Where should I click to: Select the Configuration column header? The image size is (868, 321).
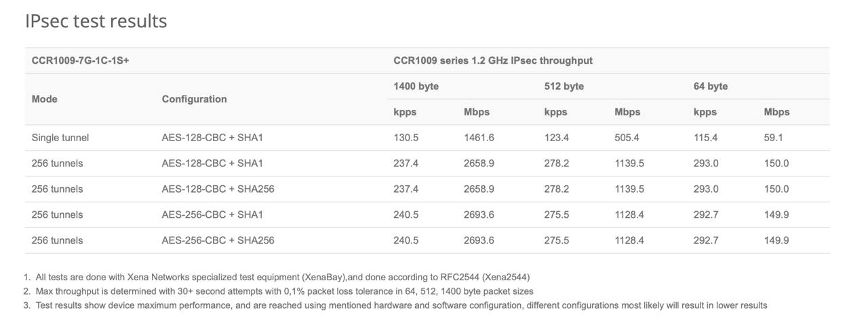coord(194,99)
